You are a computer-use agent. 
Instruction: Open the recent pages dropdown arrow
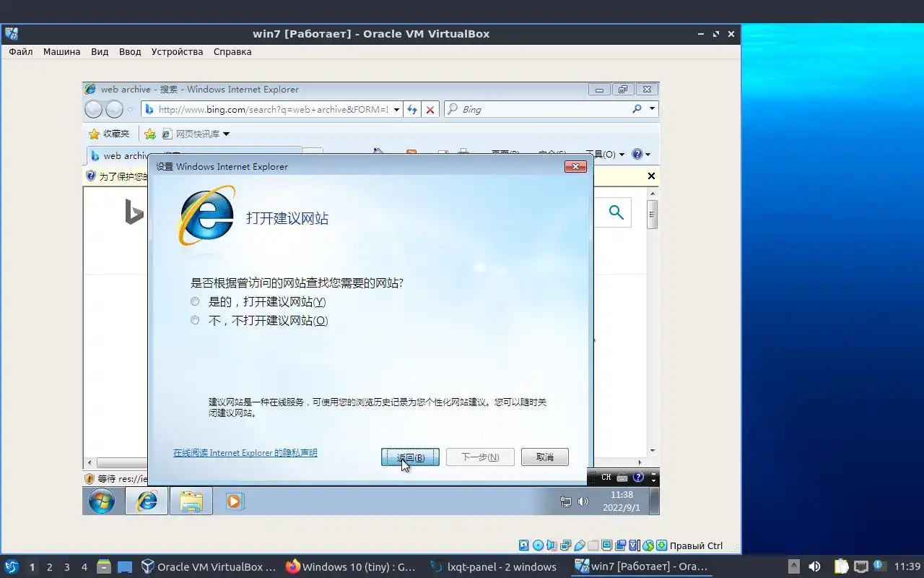coord(131,110)
